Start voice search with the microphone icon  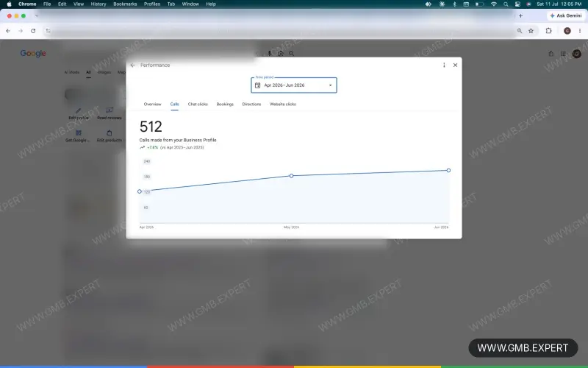270,54
